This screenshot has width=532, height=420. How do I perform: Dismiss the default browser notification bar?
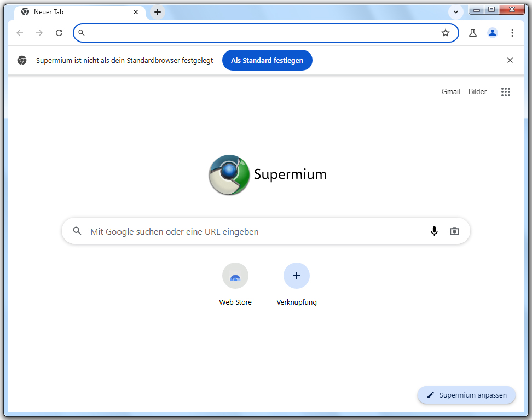click(x=510, y=60)
